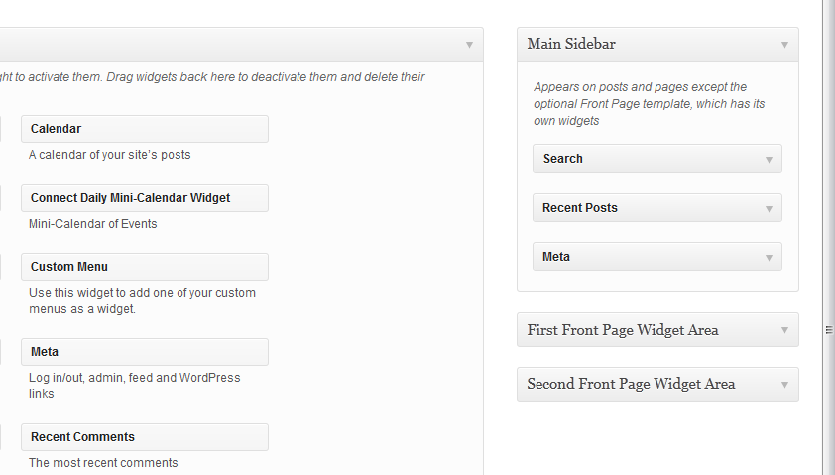The width and height of the screenshot is (835, 475).
Task: Expand Second Front Page Widget Area arrow
Action: [x=784, y=385]
